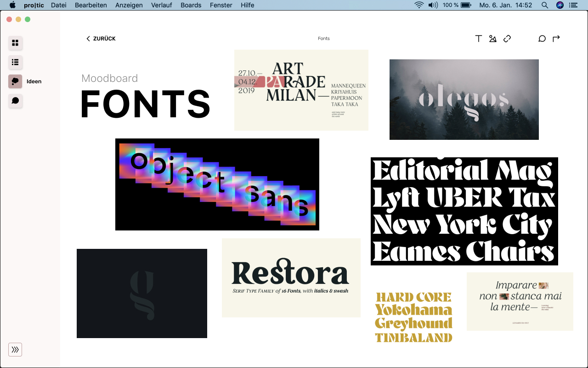Select the Editorial Mag black image
Image resolution: width=588 pixels, height=368 pixels.
tap(464, 212)
